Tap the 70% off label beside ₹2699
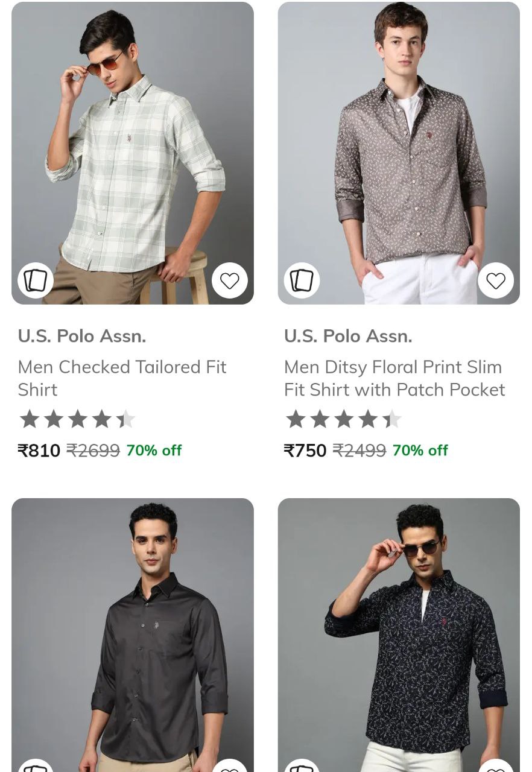This screenshot has height=772, width=532. point(154,451)
